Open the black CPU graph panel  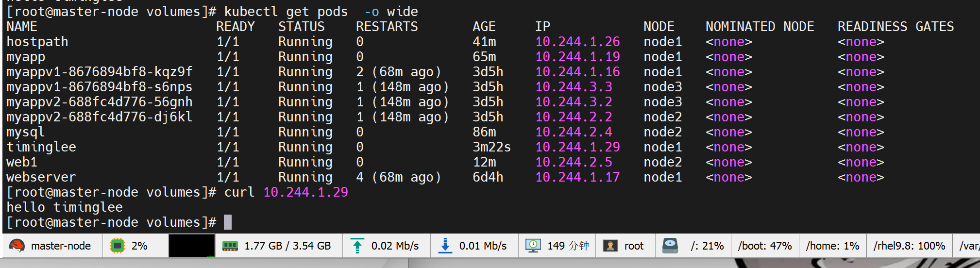click(191, 246)
